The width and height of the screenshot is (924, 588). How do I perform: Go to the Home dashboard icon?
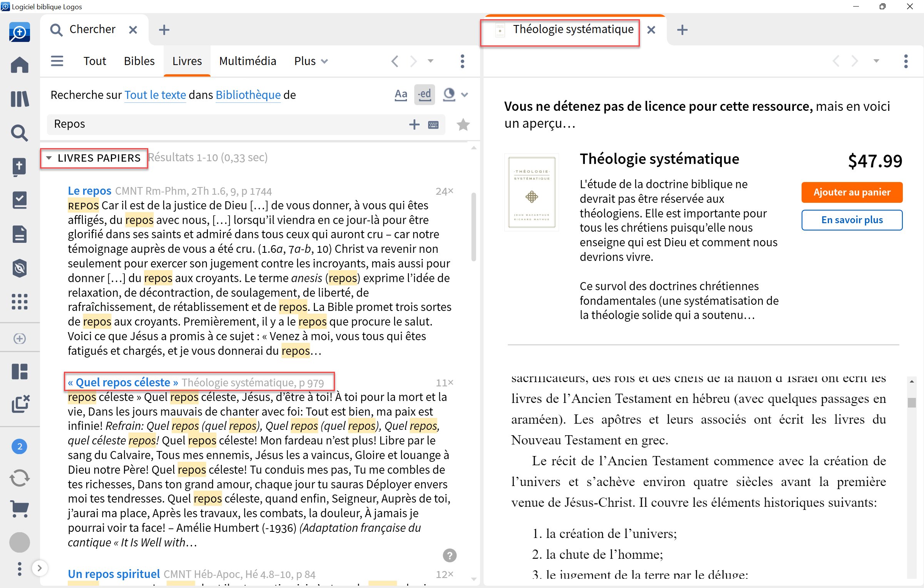(x=19, y=65)
